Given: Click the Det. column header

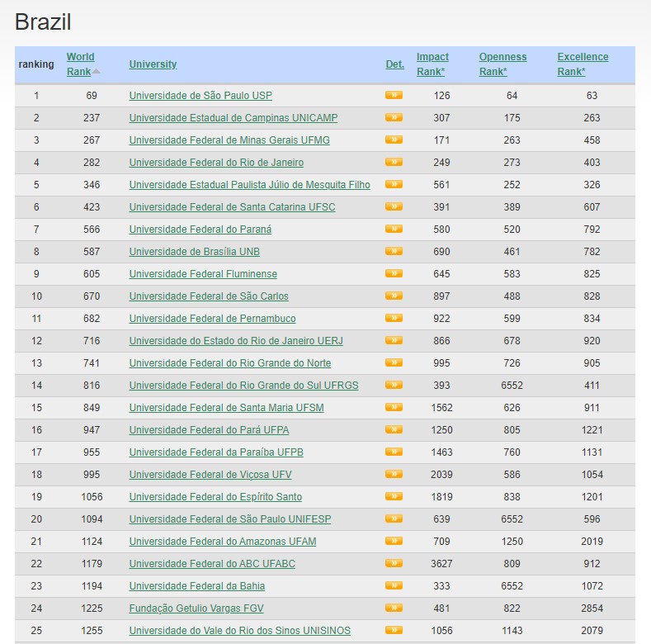Looking at the screenshot, I should coord(394,64).
